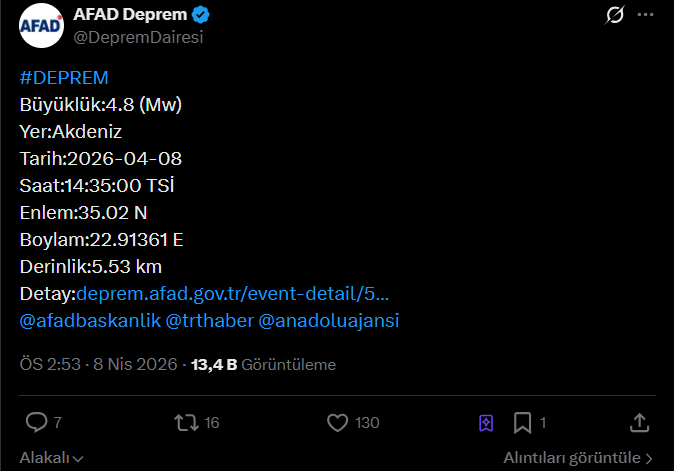Go to the @trthaber profile mention

coord(209,321)
